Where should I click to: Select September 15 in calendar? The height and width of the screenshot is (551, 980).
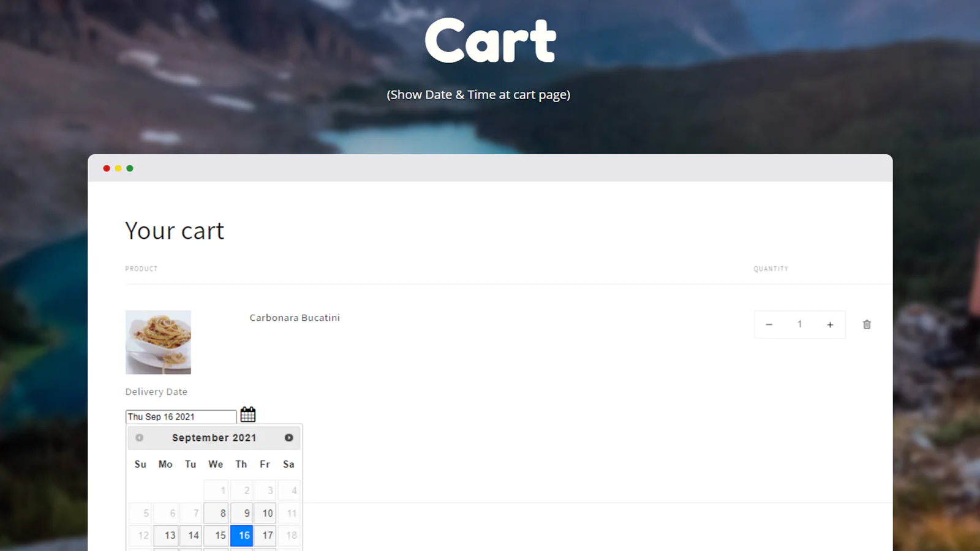click(x=216, y=535)
